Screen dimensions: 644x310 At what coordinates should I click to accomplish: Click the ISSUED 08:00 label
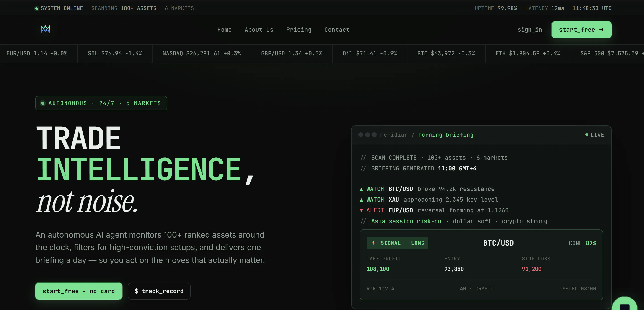577,289
